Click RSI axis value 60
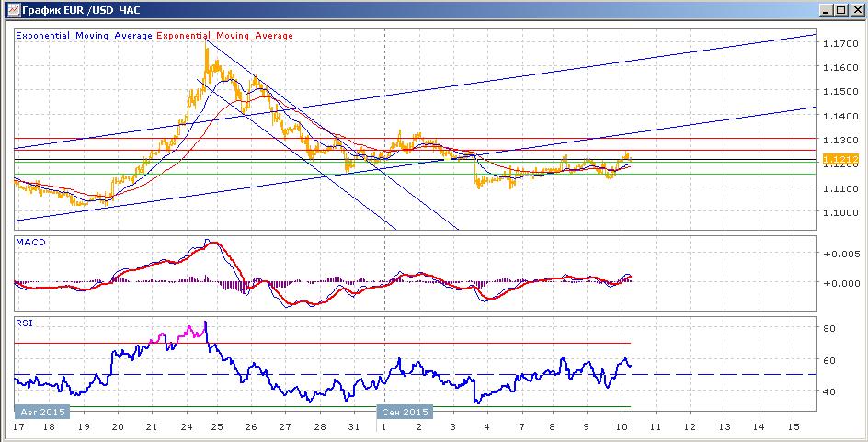This screenshot has height=442, width=868. point(828,360)
